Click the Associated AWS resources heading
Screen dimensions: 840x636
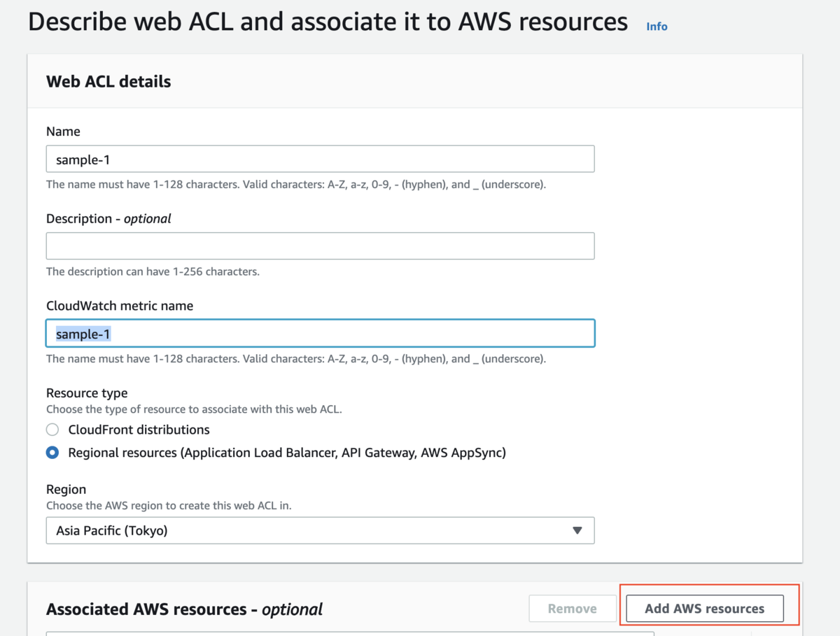click(x=184, y=609)
